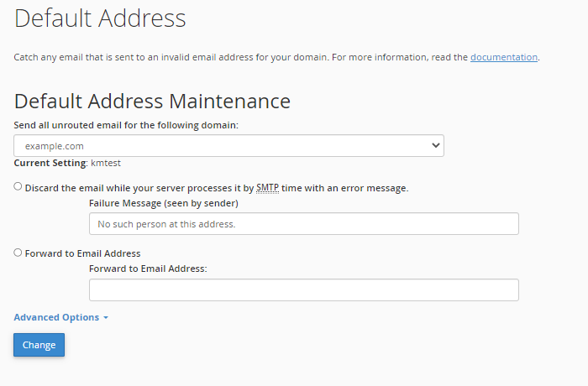Select the Discard the email radio button

tap(18, 187)
